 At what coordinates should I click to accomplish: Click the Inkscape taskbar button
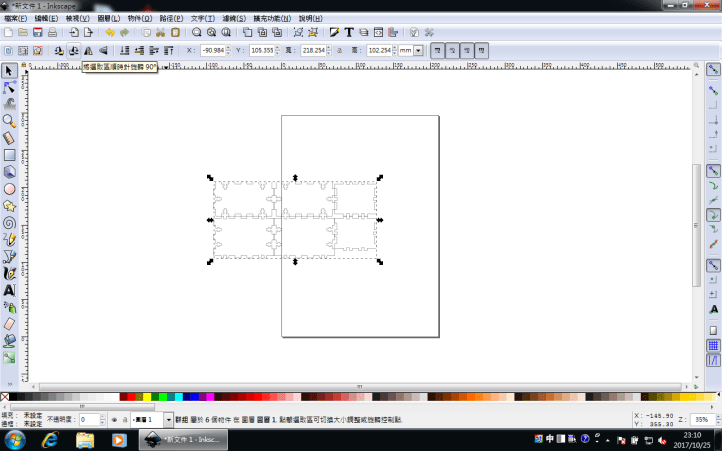coord(182,440)
